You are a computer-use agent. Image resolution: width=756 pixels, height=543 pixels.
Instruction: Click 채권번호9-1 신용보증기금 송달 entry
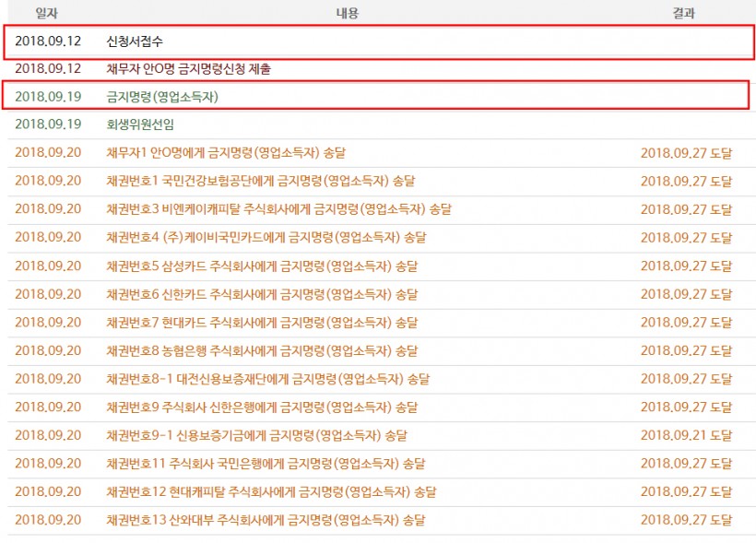click(x=257, y=436)
